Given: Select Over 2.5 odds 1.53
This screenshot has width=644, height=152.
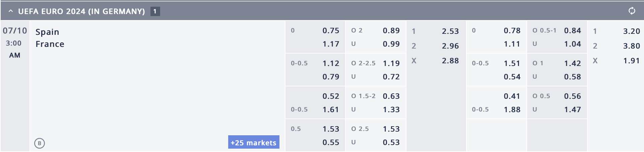Looking at the screenshot, I should pyautogui.click(x=391, y=129).
